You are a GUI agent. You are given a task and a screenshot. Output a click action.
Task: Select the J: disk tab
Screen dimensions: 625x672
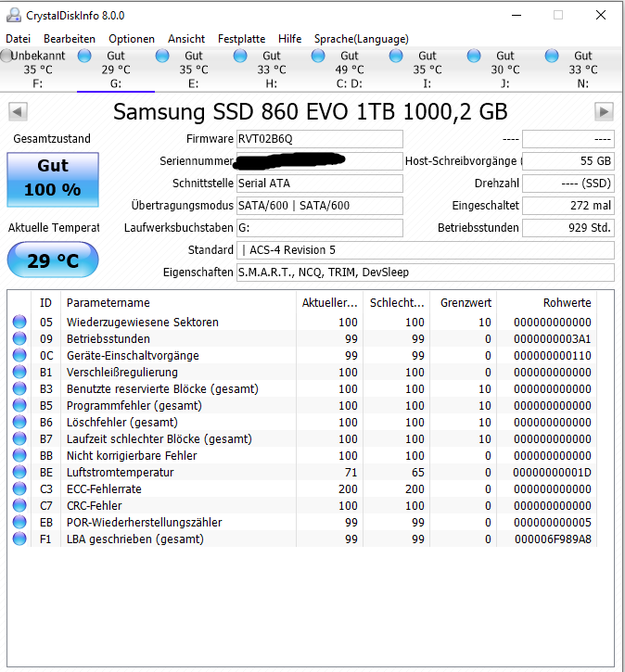click(x=505, y=70)
